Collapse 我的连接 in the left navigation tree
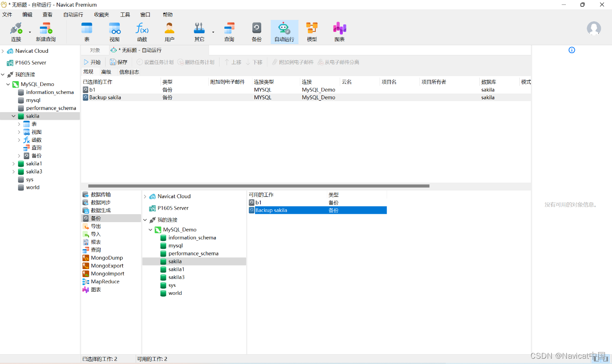This screenshot has width=612, height=364. 3,74
